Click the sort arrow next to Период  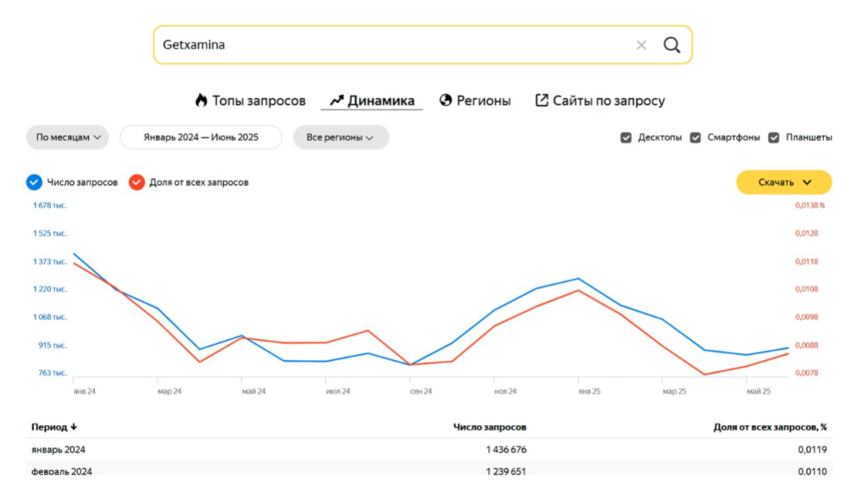[x=74, y=427]
